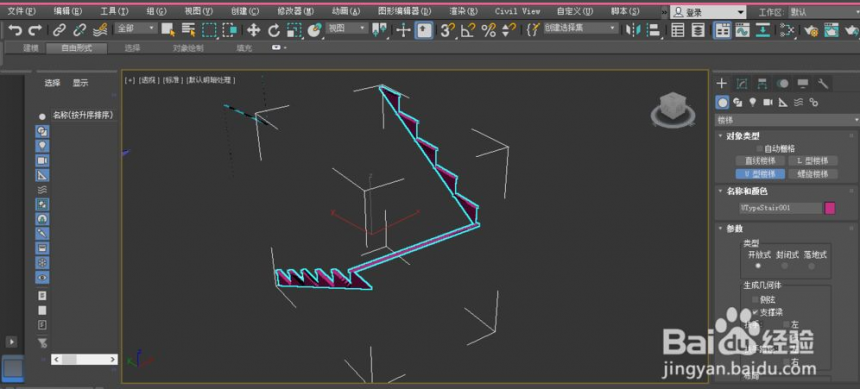Open the 视图 reference coordinate dropdown
860x389 pixels.
[347, 28]
